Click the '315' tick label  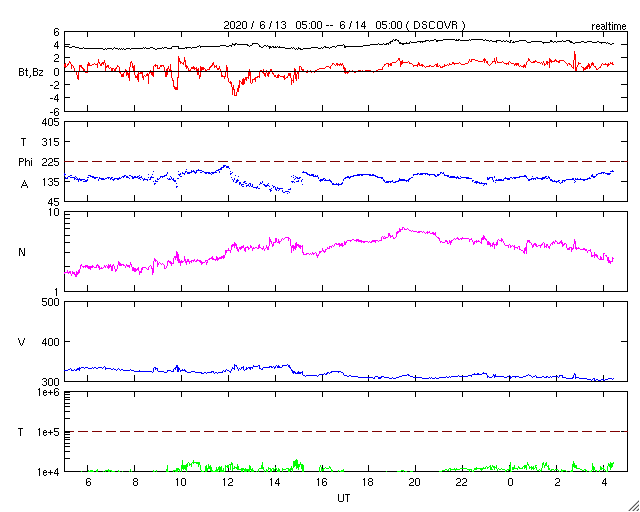(x=50, y=142)
